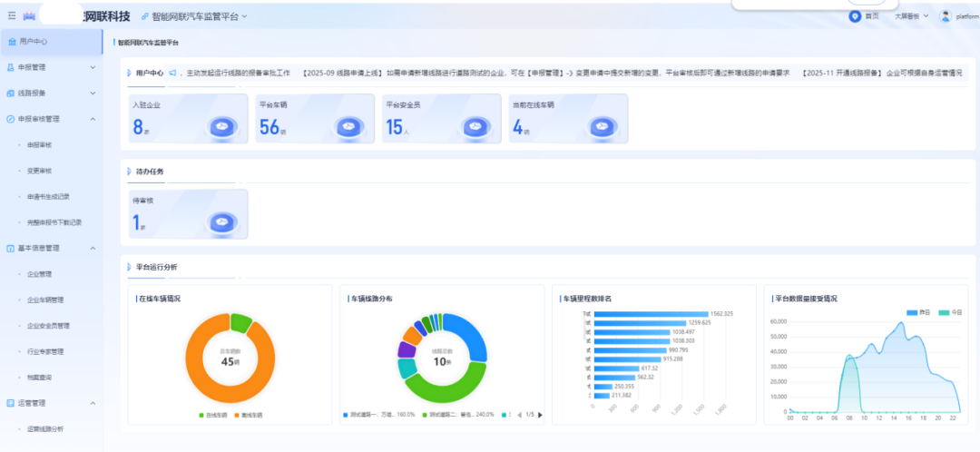Click the bar labeled 211.382
The height and width of the screenshot is (452, 980).
(602, 395)
